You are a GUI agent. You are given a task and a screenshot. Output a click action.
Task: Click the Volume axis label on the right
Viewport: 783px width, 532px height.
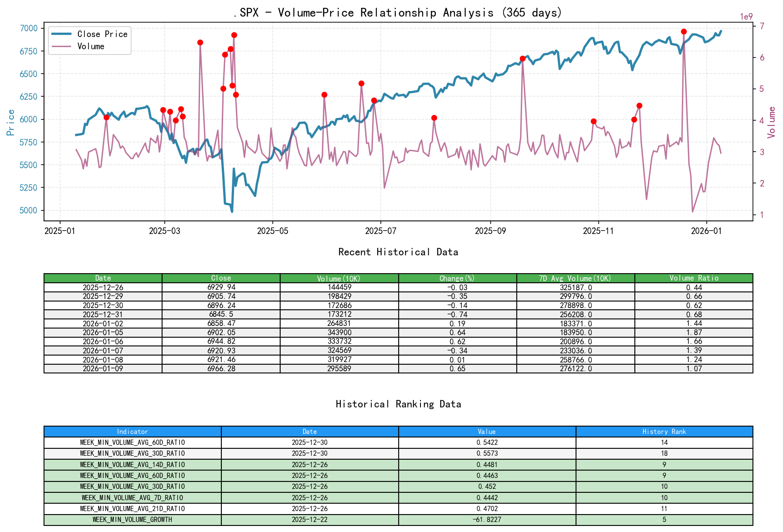click(771, 123)
